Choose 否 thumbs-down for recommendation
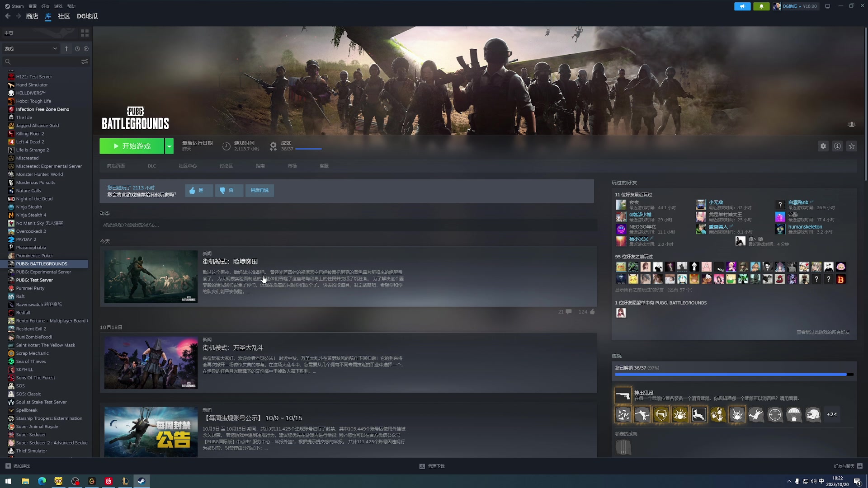 pos(229,190)
